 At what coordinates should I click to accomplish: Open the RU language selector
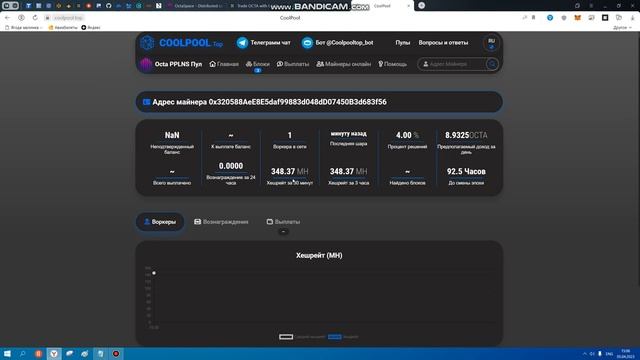point(491,43)
